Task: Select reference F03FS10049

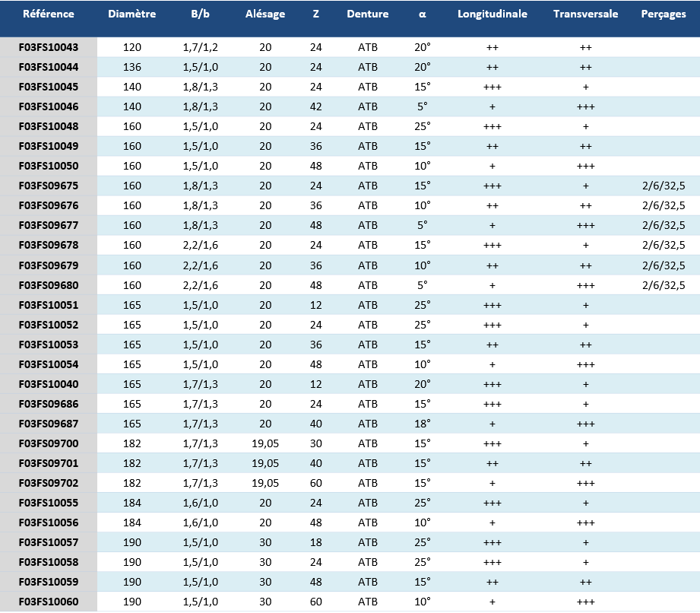Action: point(48,146)
